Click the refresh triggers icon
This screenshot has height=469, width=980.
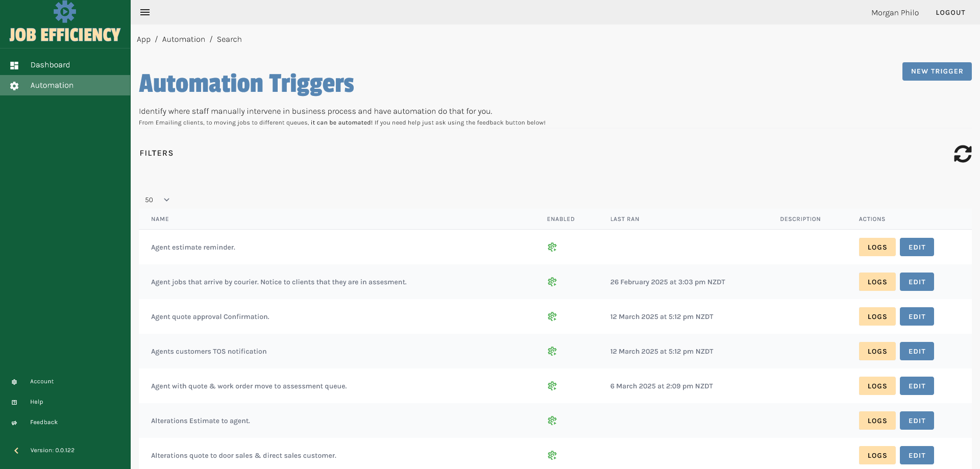962,154
